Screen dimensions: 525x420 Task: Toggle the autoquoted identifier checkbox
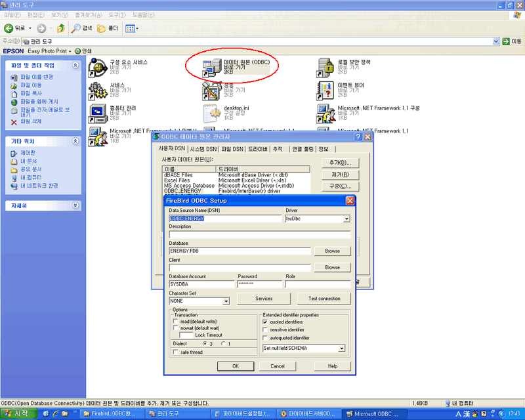pyautogui.click(x=265, y=338)
